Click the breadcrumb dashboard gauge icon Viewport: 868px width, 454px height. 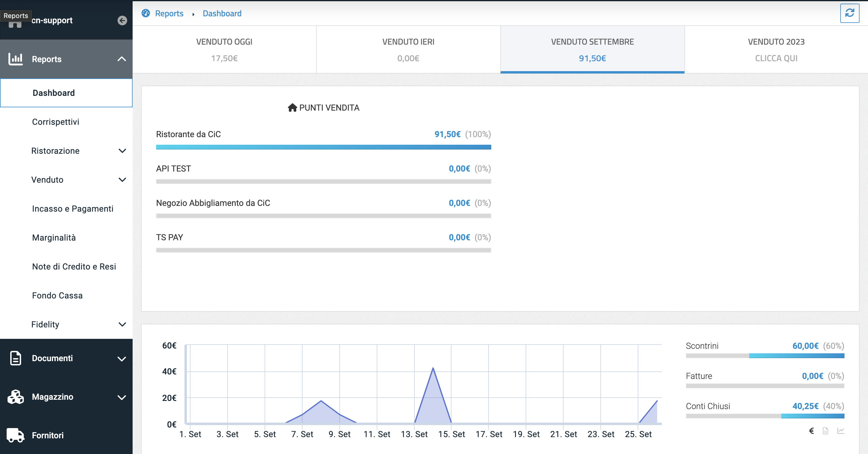[146, 13]
